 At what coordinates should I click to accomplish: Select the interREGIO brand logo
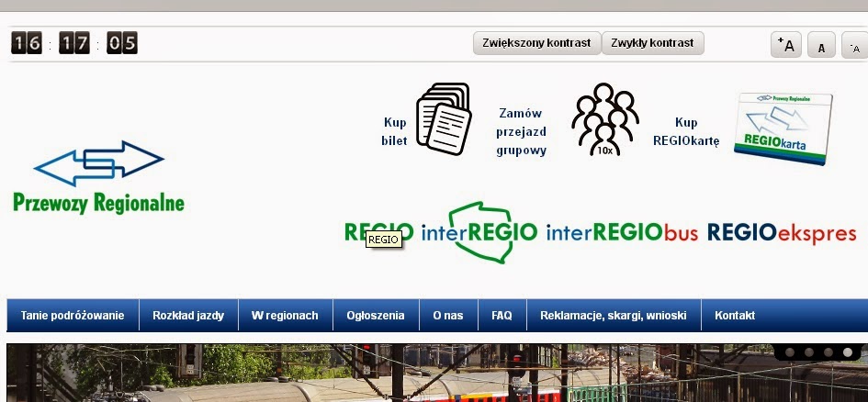(479, 232)
